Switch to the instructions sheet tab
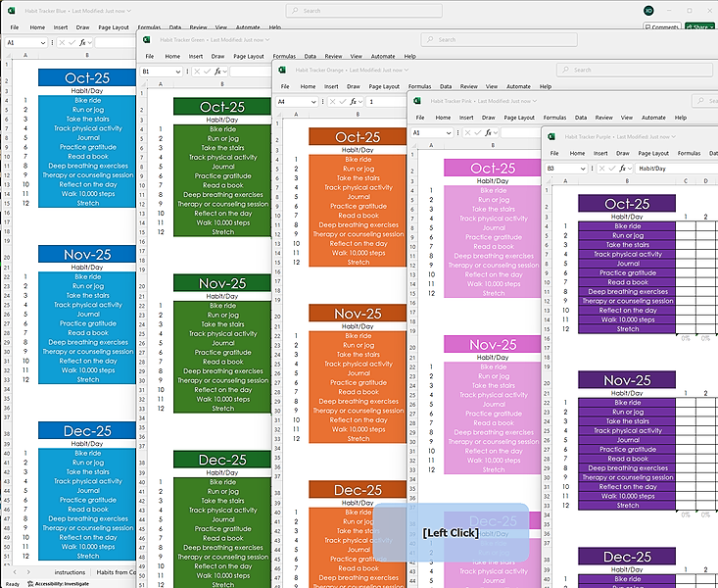This screenshot has width=718, height=588. [71, 571]
